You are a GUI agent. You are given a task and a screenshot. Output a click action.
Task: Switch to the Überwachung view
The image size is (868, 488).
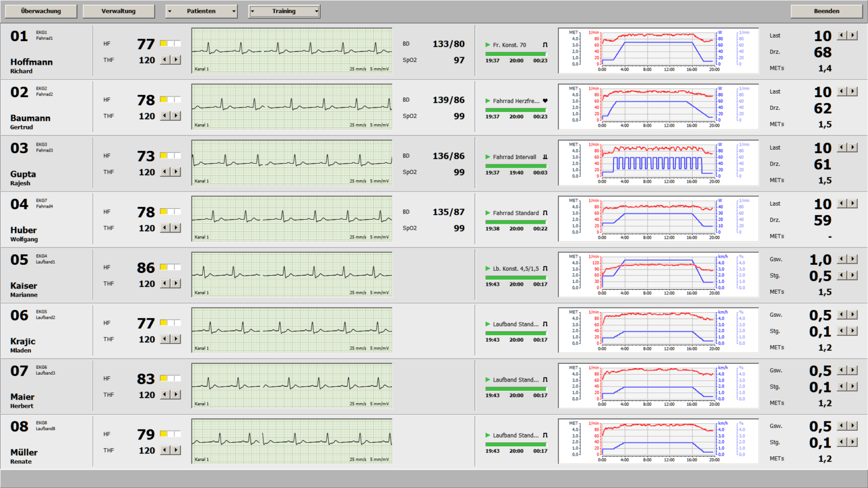point(41,11)
